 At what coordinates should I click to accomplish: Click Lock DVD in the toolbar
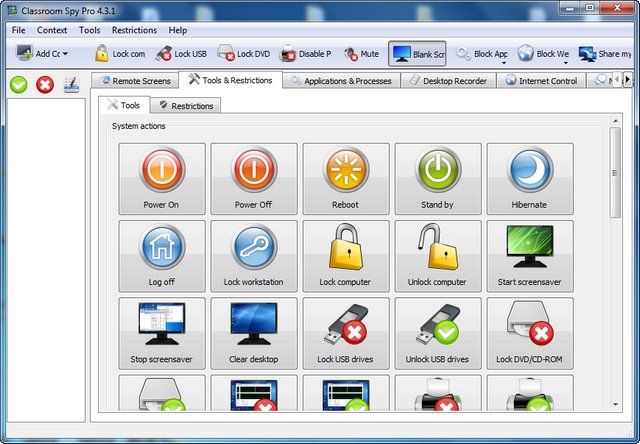point(243,54)
